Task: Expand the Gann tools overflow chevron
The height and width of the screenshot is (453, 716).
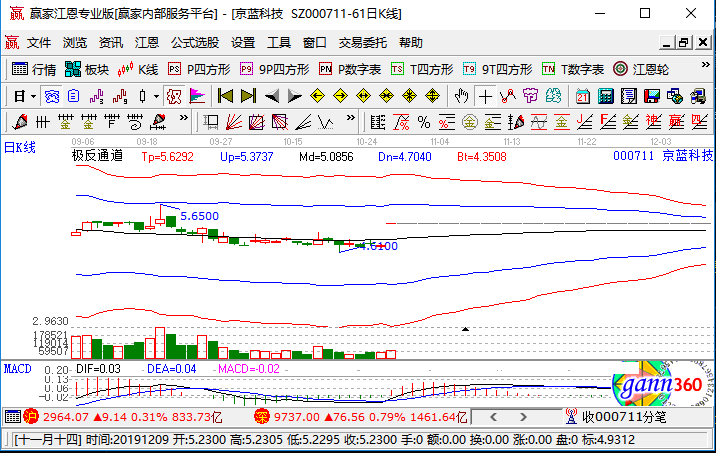Action: [350, 118]
